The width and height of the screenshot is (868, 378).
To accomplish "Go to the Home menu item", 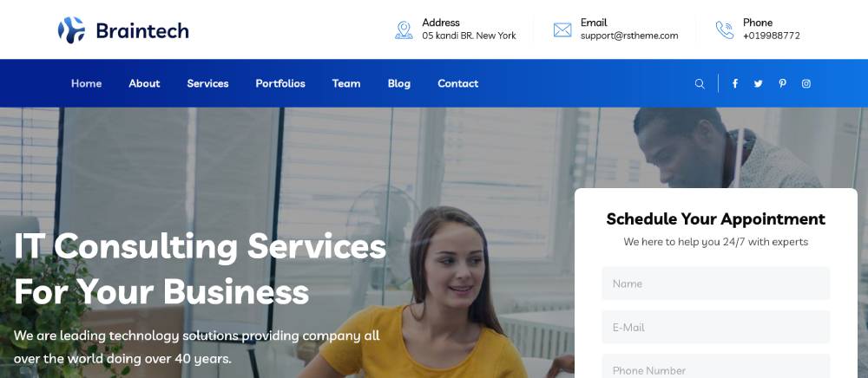I will (86, 83).
